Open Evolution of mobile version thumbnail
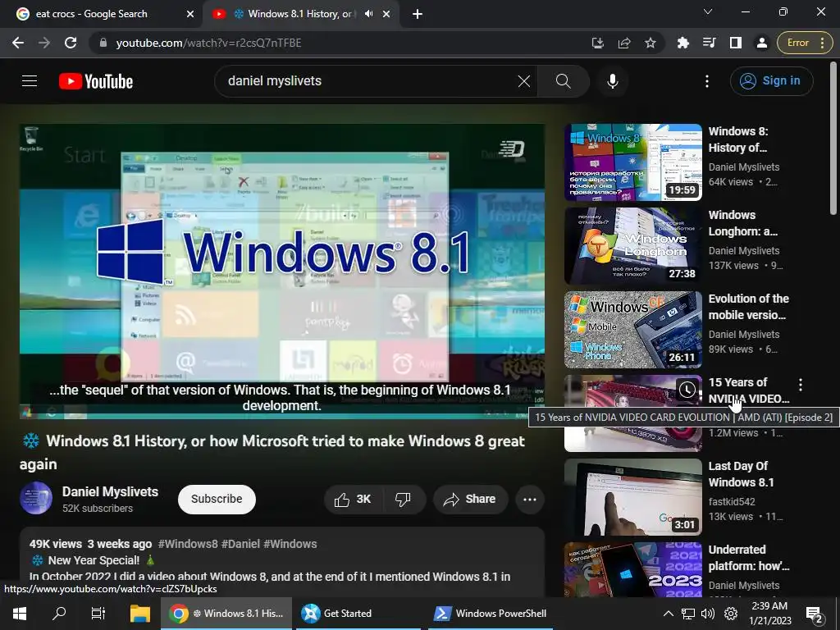 [632, 330]
